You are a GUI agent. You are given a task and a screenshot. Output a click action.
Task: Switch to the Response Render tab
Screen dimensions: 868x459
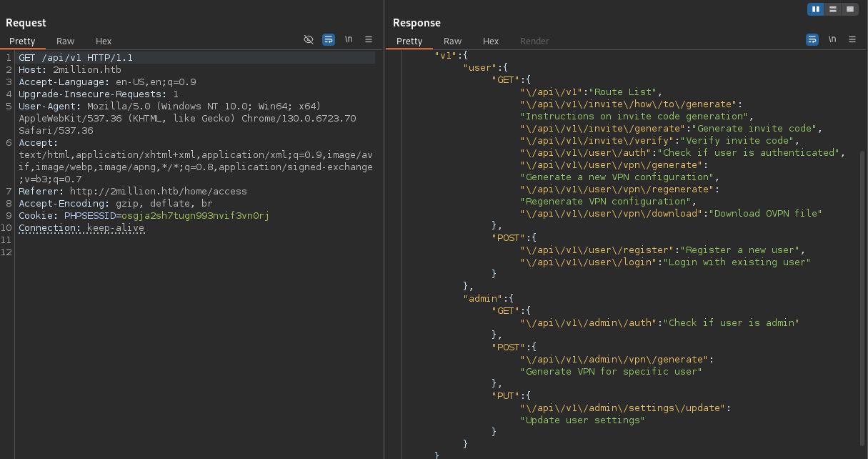coord(534,41)
